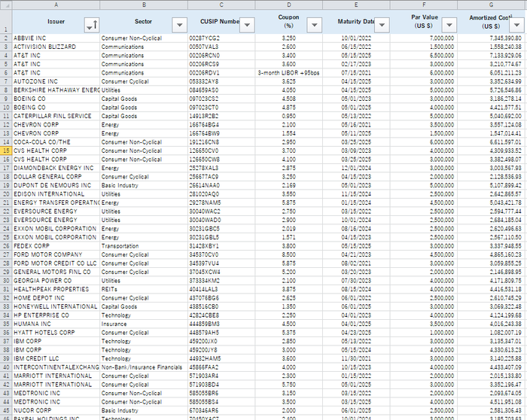Select CUSIP cell 31428XBY1
This screenshot has height=420, width=527.
[221, 246]
